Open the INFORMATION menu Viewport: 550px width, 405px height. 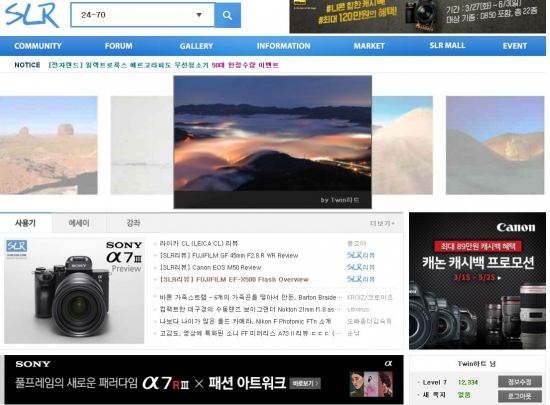click(x=283, y=46)
